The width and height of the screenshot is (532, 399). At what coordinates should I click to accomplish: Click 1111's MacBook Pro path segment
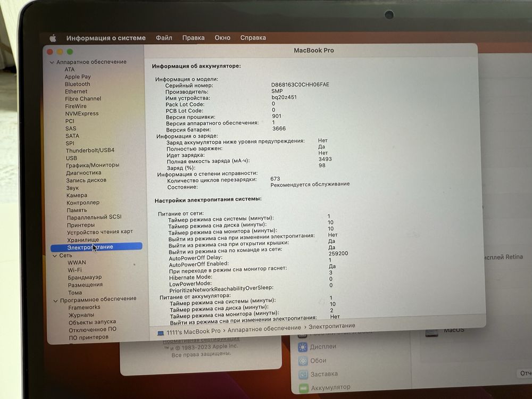(194, 331)
